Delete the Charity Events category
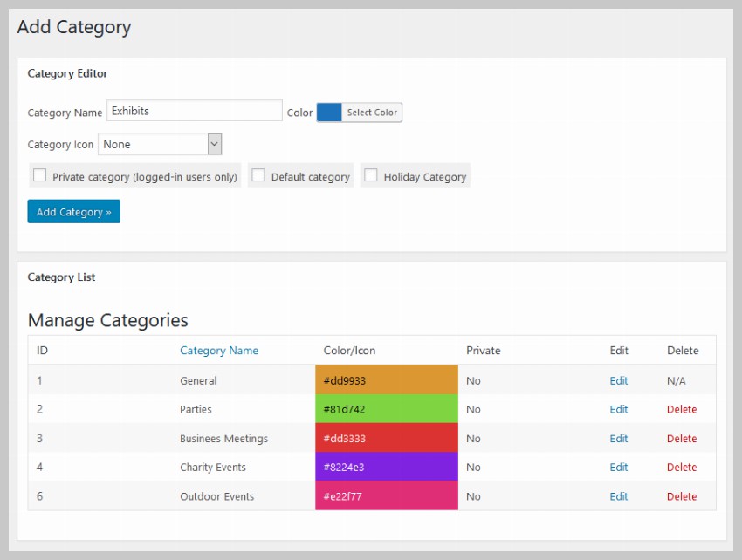The height and width of the screenshot is (560, 742). (682, 468)
